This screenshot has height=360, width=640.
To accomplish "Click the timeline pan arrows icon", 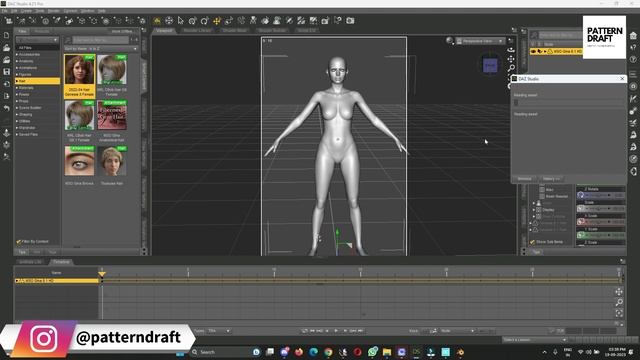I will (619, 291).
